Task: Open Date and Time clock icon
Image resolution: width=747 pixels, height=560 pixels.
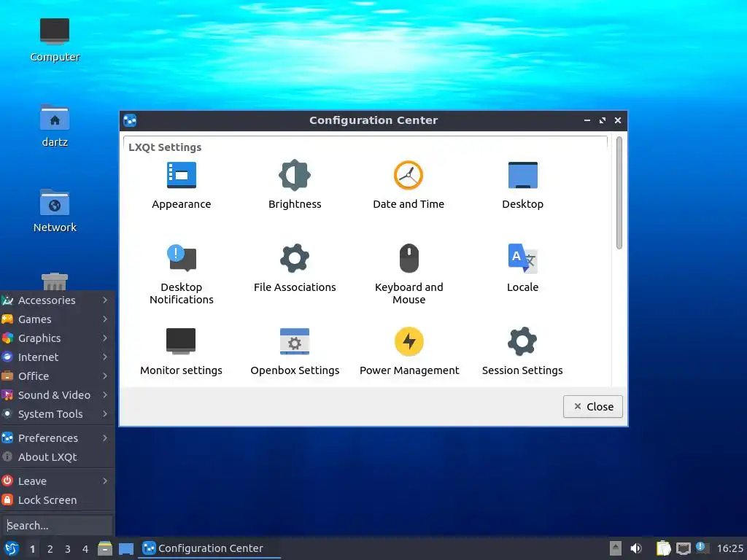Action: (409, 175)
